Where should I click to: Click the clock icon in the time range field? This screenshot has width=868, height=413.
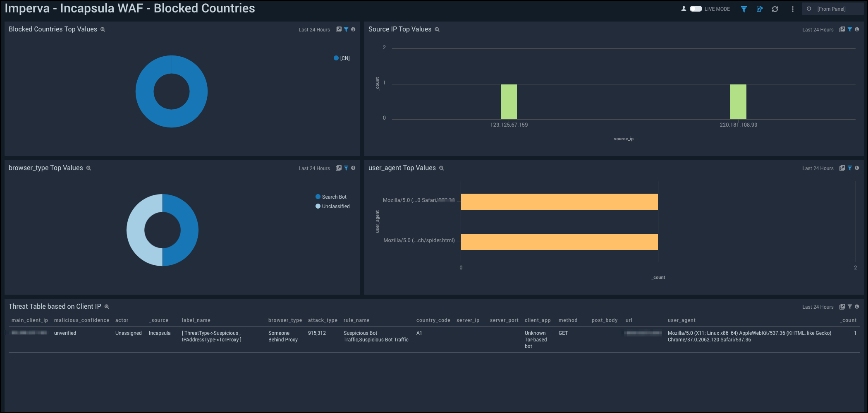point(808,8)
